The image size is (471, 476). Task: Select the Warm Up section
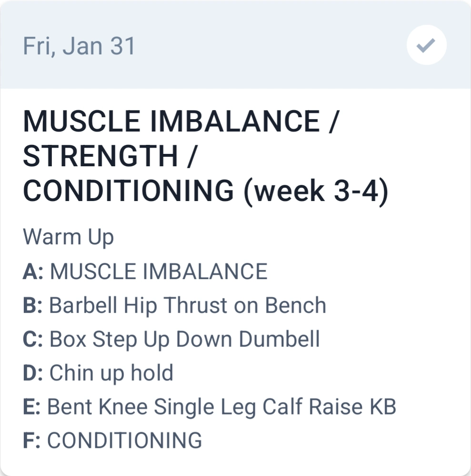[x=68, y=237]
